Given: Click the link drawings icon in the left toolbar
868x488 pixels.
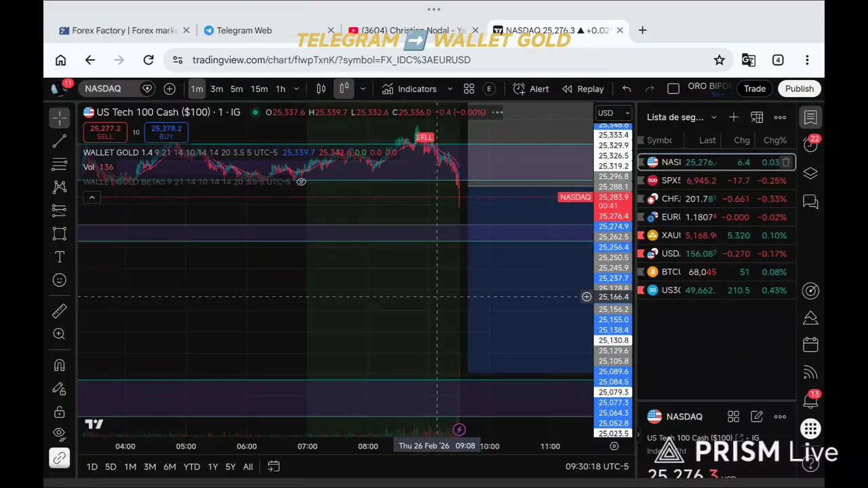Looking at the screenshot, I should click(60, 458).
